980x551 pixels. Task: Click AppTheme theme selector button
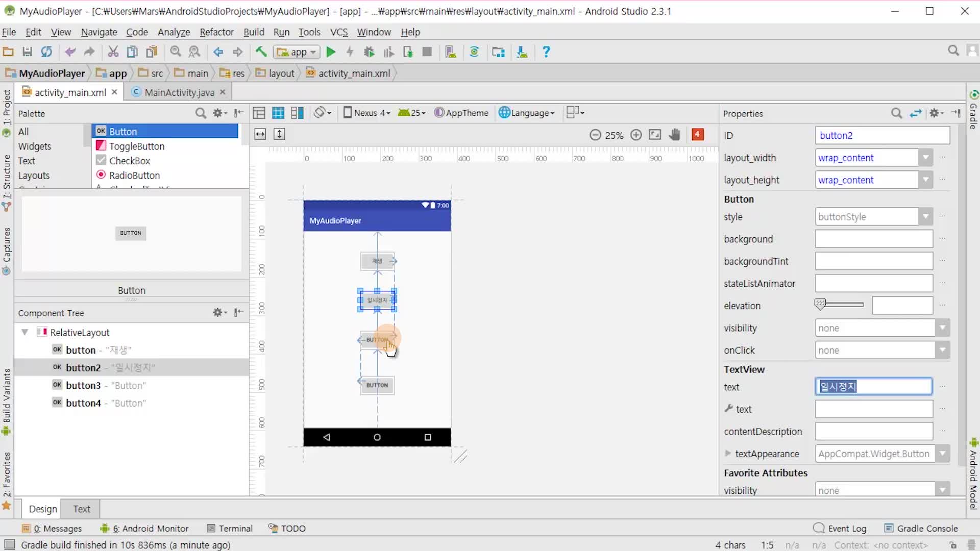(x=461, y=113)
